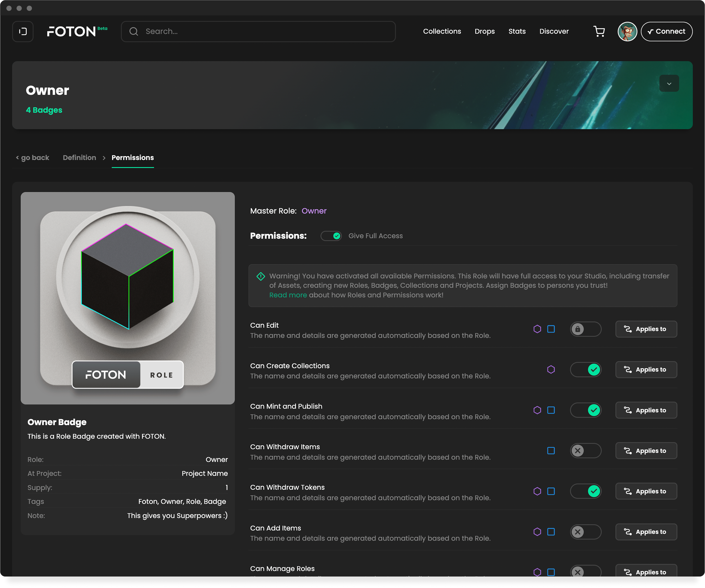Open Applies to for Can Edit
The height and width of the screenshot is (588, 705).
(x=646, y=329)
